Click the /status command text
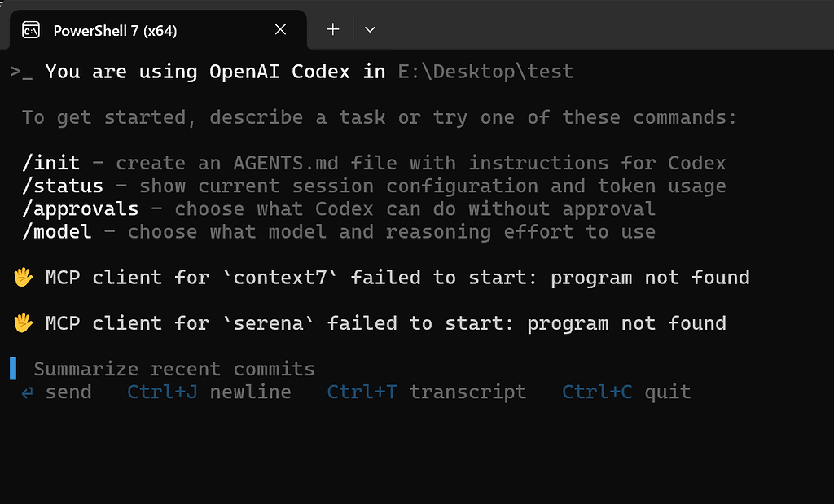The width and height of the screenshot is (834, 504). [x=63, y=186]
